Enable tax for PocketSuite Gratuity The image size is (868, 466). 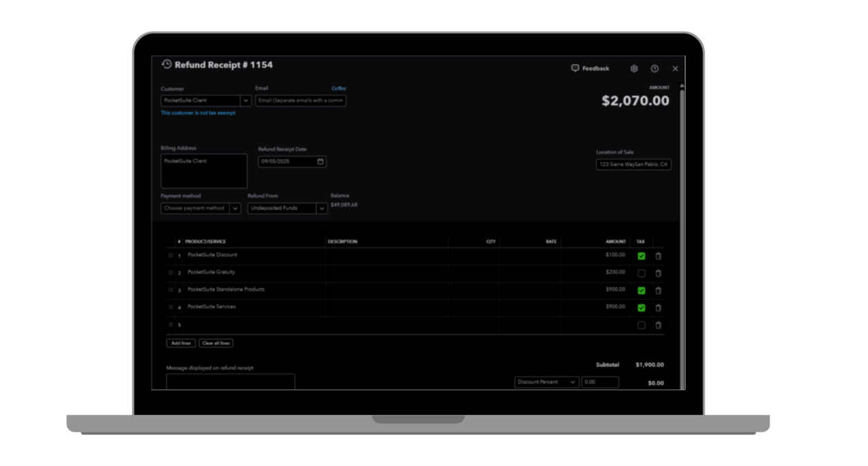point(641,273)
